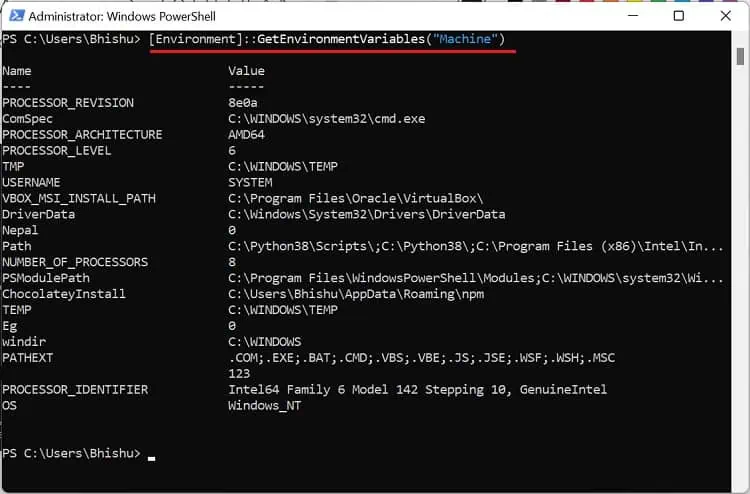This screenshot has width=750, height=494.
Task: Click the 'Name' column header
Action: 17,71
